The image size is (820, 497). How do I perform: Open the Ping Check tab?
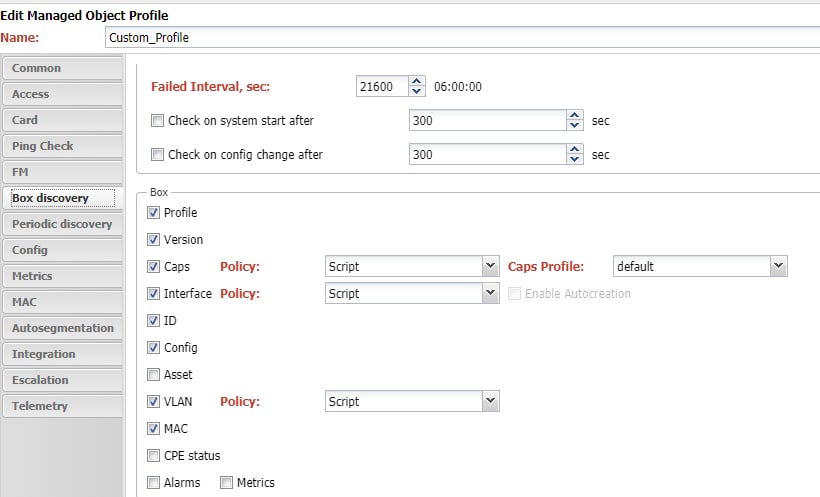[62, 146]
